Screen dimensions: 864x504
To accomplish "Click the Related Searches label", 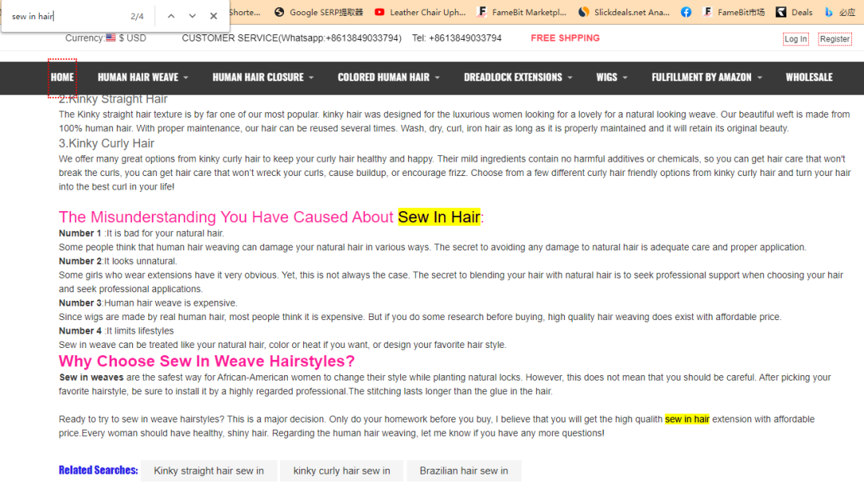I will pos(98,470).
